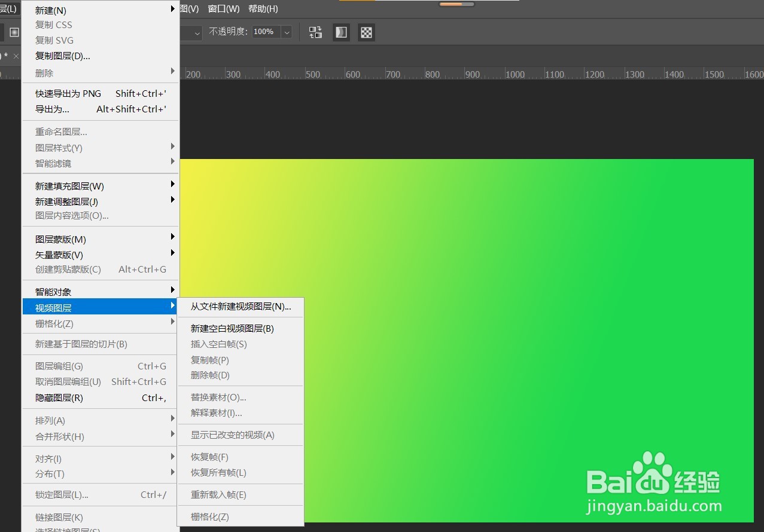Open the 对齐(I) submenu
This screenshot has width=764, height=532.
(101, 458)
